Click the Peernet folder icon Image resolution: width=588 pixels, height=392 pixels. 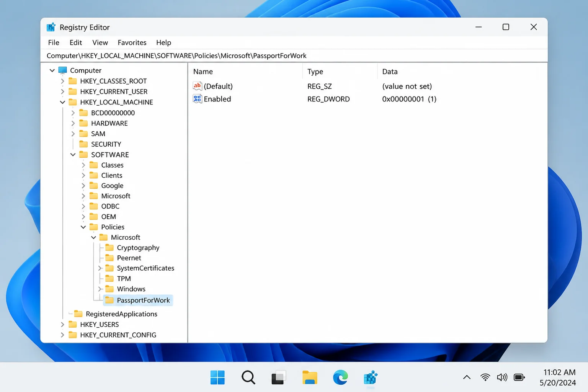(x=109, y=258)
